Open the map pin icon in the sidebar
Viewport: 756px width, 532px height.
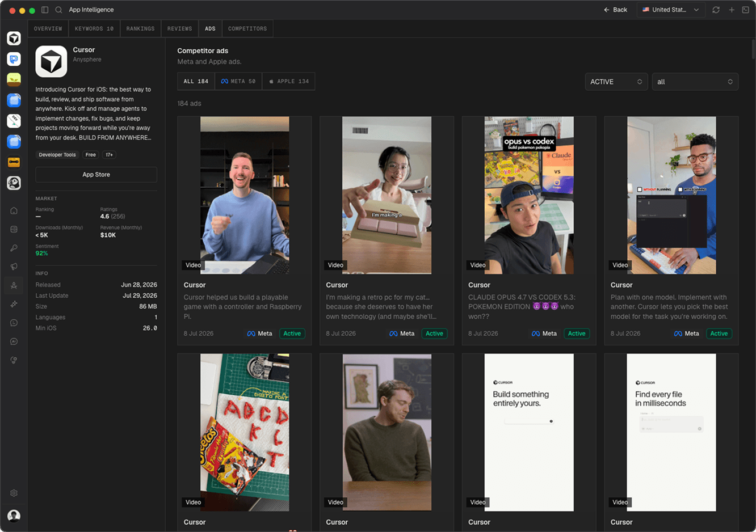click(x=14, y=360)
